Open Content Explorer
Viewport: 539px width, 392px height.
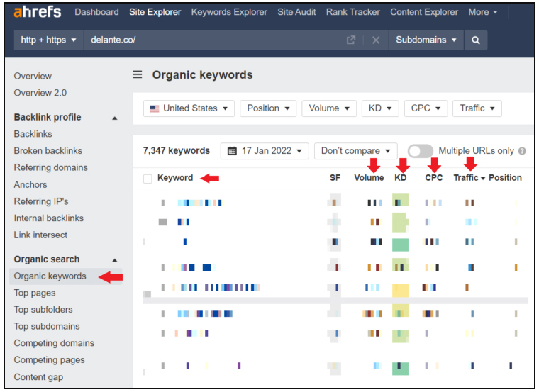pyautogui.click(x=424, y=12)
